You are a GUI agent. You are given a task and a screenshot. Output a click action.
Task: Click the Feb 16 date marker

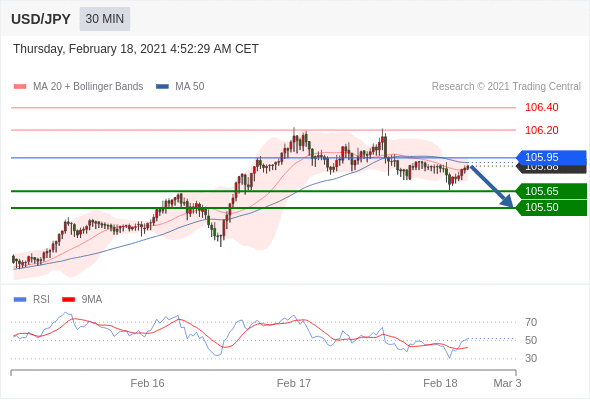(148, 383)
